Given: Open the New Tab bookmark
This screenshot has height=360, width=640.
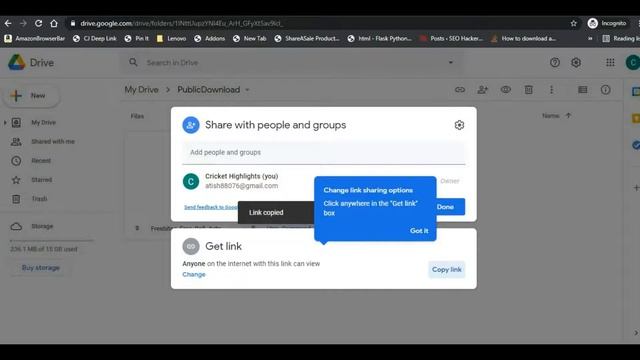Looking at the screenshot, I should tap(249, 38).
